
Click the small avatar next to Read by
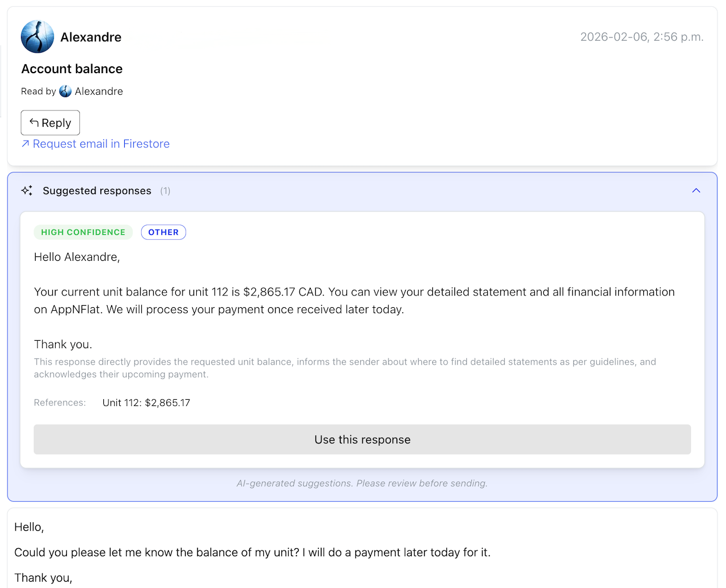pos(65,91)
